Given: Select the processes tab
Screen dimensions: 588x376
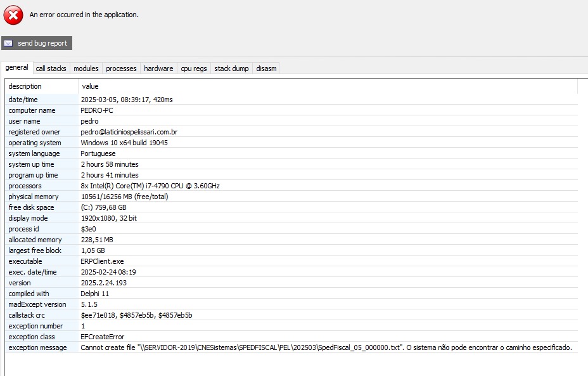Looking at the screenshot, I should pyautogui.click(x=121, y=68).
